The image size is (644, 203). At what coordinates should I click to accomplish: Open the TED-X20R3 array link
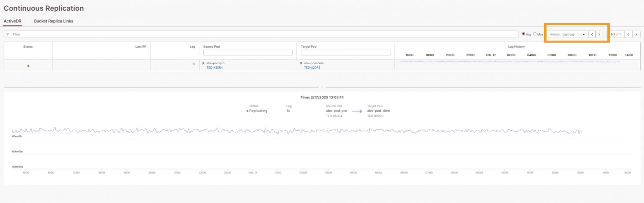(x=312, y=68)
